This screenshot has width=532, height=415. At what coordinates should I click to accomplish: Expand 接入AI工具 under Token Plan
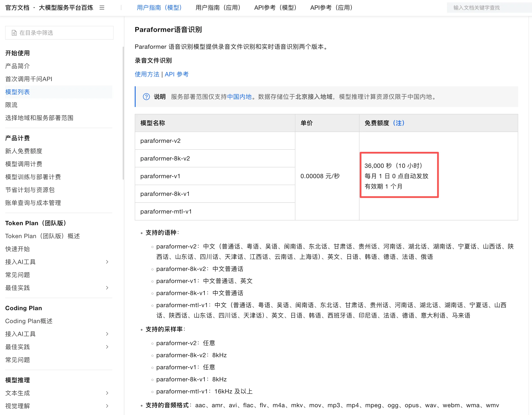click(107, 262)
